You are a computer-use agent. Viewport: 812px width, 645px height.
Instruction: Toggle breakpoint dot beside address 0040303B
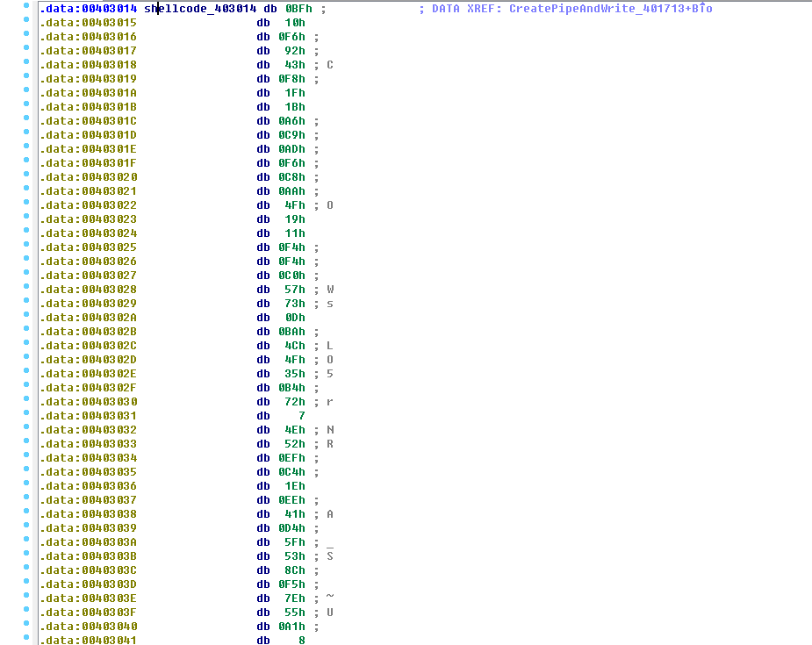26,553
